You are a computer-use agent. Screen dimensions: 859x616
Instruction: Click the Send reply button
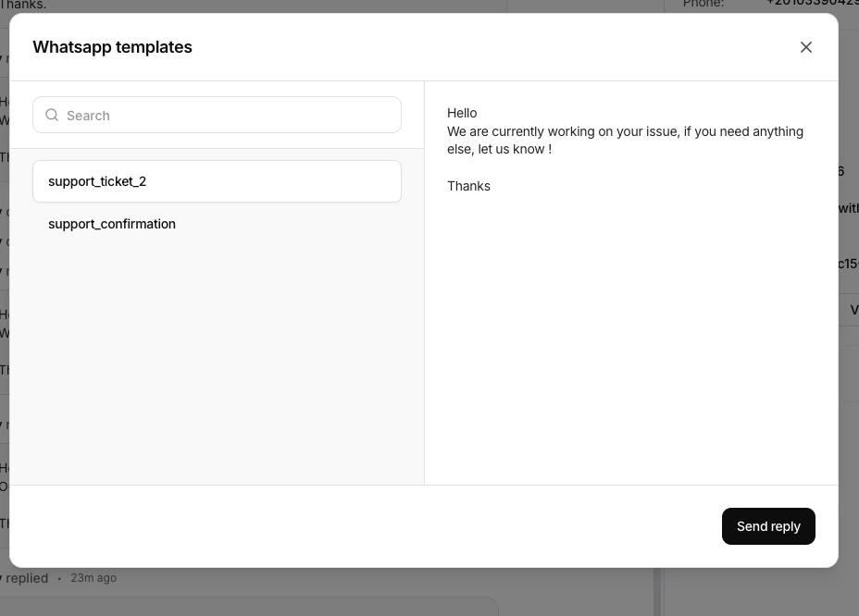pos(768,525)
